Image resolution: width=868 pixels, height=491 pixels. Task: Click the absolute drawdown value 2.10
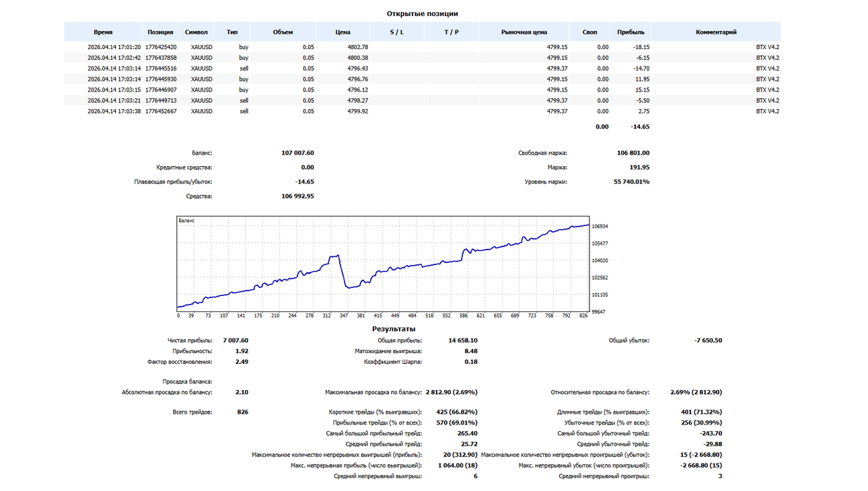pos(242,392)
